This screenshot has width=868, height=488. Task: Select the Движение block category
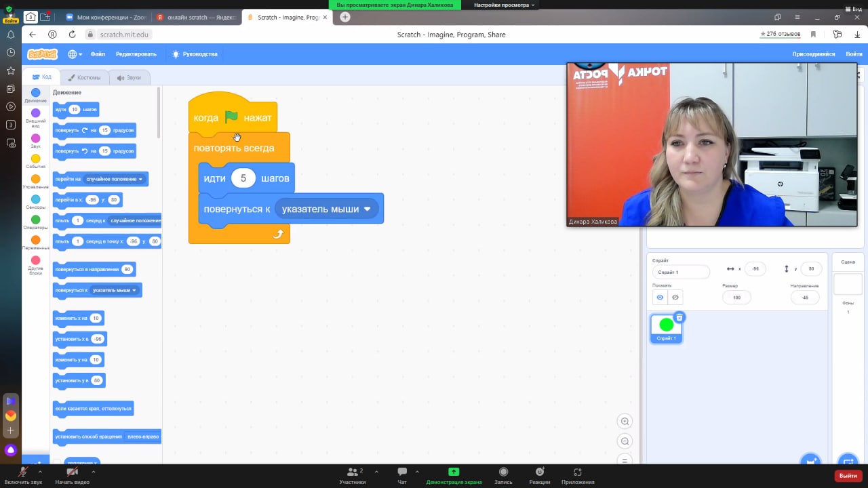coord(35,96)
